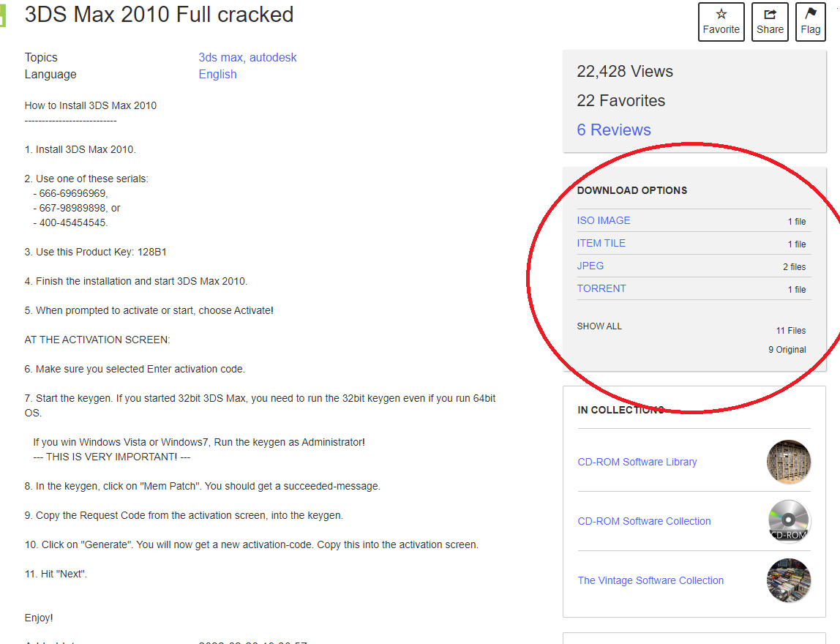Expand the ISO IMAGE download option
This screenshot has width=840, height=644.
click(x=603, y=220)
